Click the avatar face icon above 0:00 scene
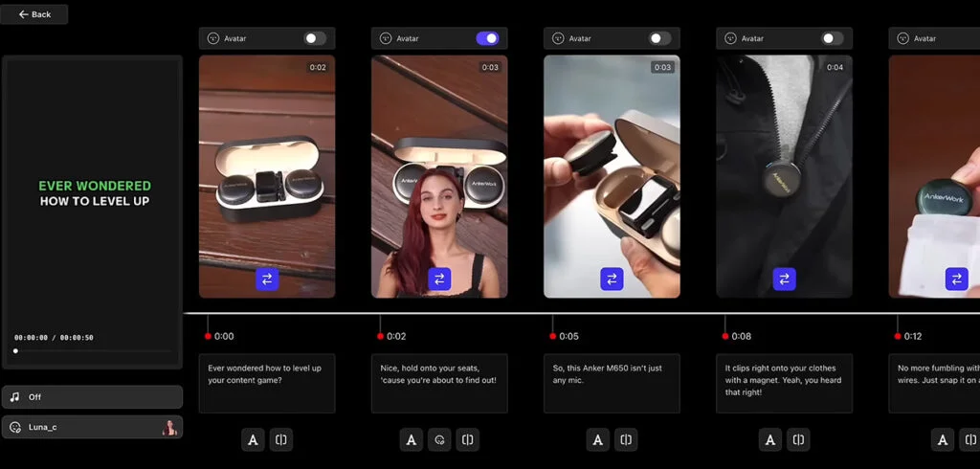 [213, 38]
